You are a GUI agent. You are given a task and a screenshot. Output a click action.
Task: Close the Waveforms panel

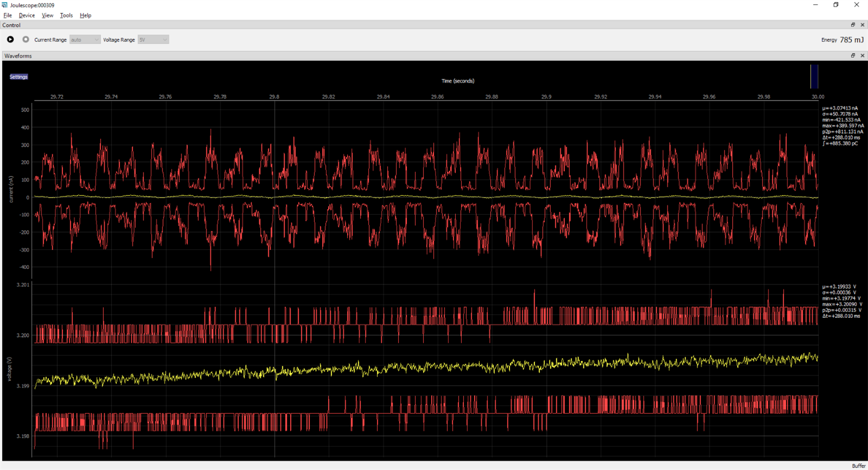point(862,56)
